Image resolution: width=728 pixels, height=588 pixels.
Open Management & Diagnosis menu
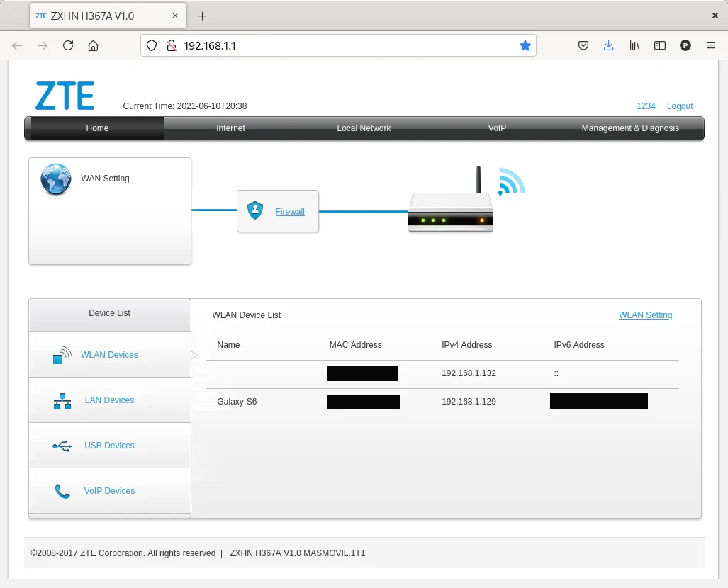point(630,128)
